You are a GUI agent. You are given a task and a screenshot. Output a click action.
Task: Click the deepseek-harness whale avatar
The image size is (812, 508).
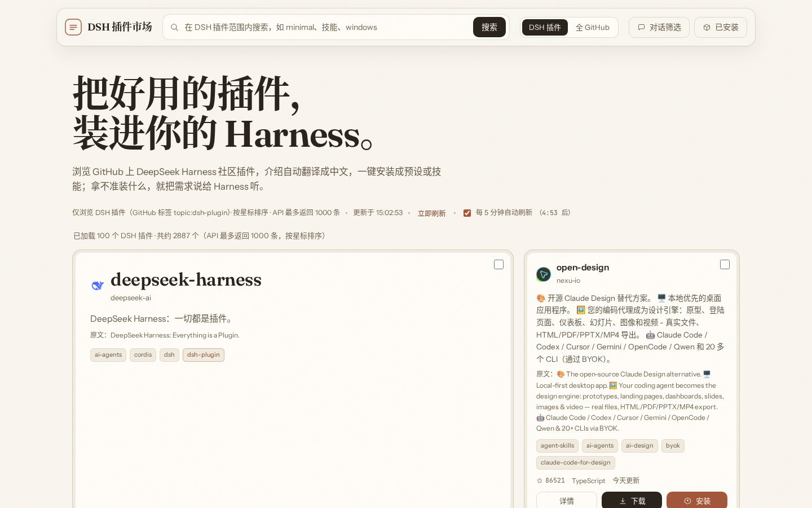point(98,286)
